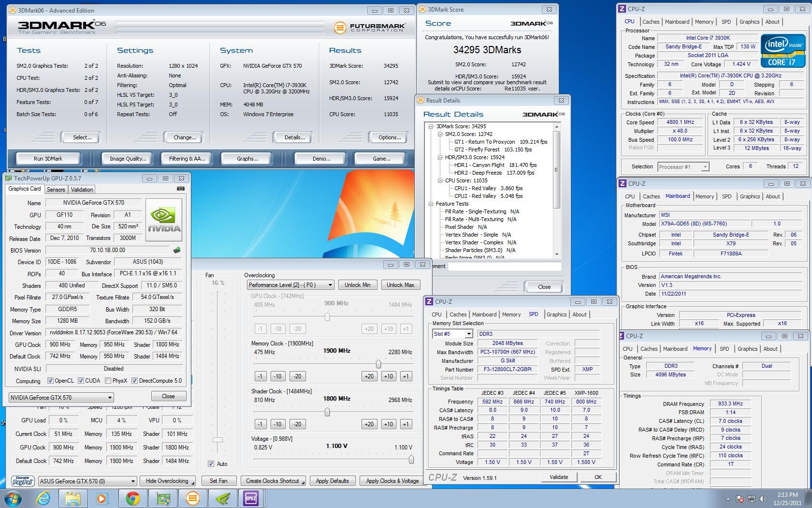Open Google Chrome from the taskbar

coord(132,498)
